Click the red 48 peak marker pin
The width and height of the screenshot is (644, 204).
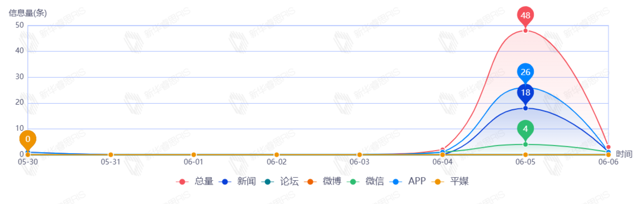click(525, 15)
